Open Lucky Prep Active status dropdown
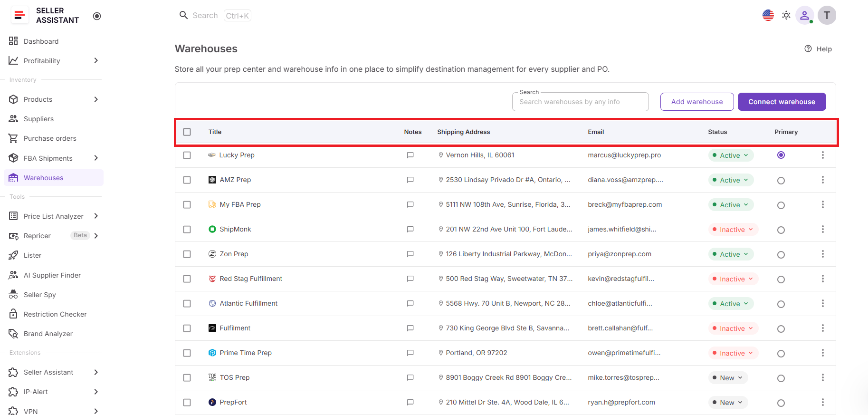Image resolution: width=868 pixels, height=415 pixels. pos(731,155)
